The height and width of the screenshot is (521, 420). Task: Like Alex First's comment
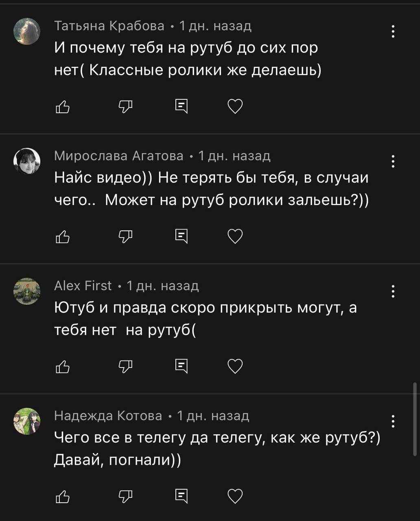[62, 367]
